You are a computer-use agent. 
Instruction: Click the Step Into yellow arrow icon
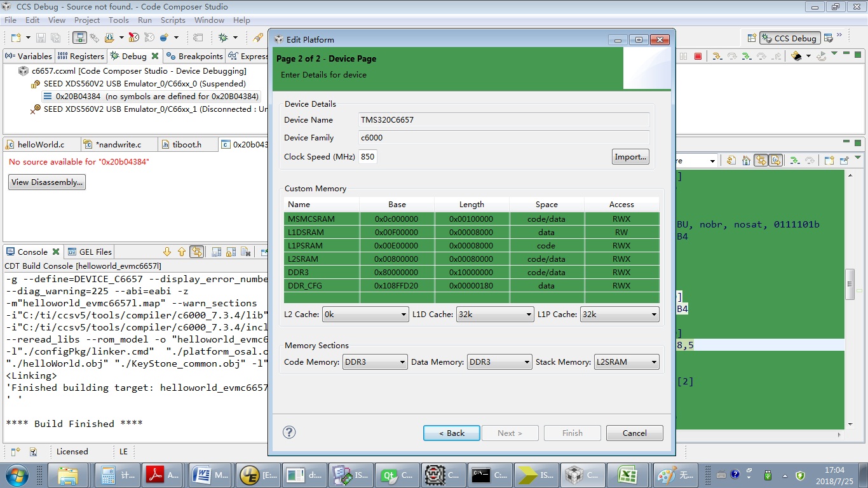pyautogui.click(x=717, y=56)
